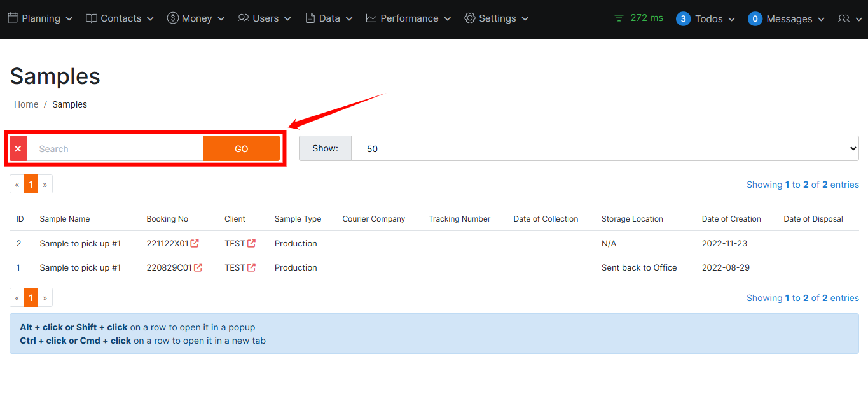Open the Settings menu
This screenshot has height=401, width=868.
point(497,18)
